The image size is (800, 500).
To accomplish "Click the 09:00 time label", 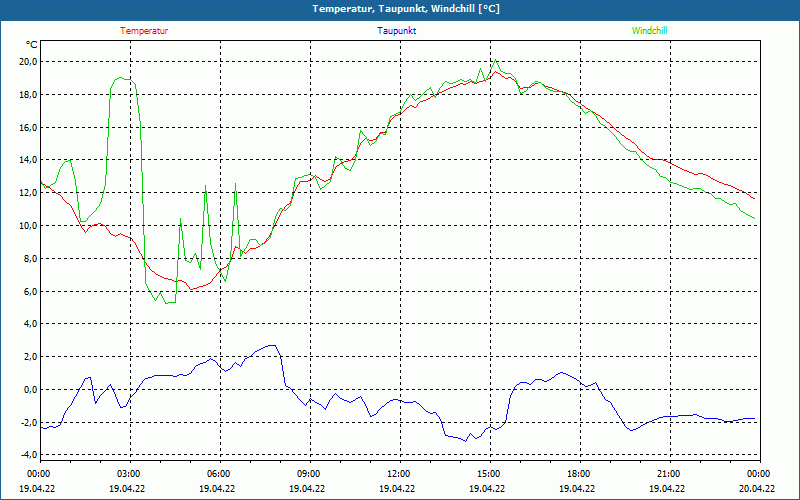I will [309, 474].
